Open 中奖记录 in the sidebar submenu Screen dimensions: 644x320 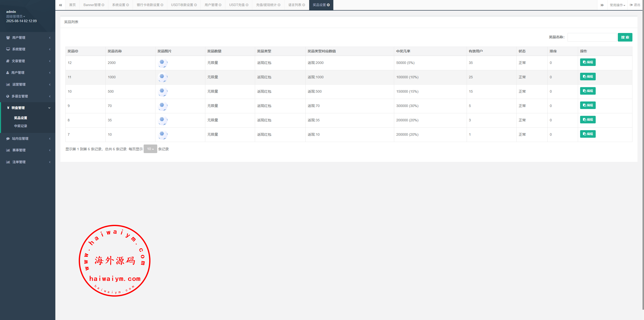click(21, 126)
